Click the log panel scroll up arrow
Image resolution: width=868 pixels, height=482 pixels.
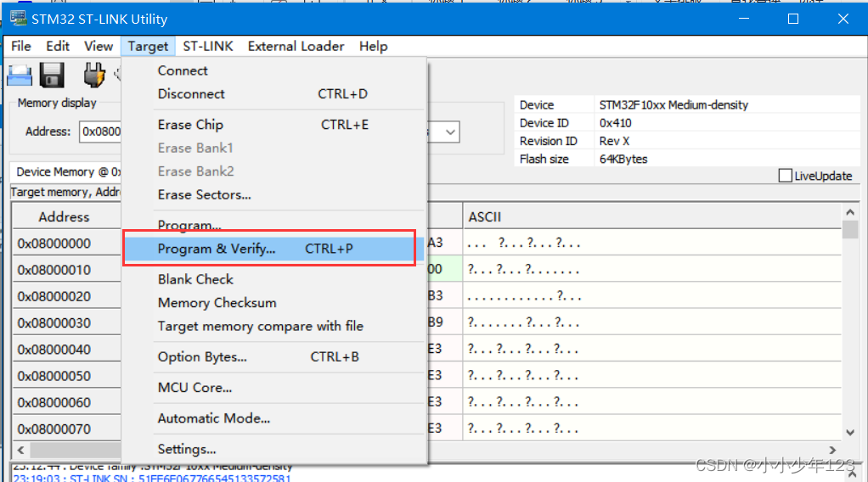pyautogui.click(x=853, y=475)
